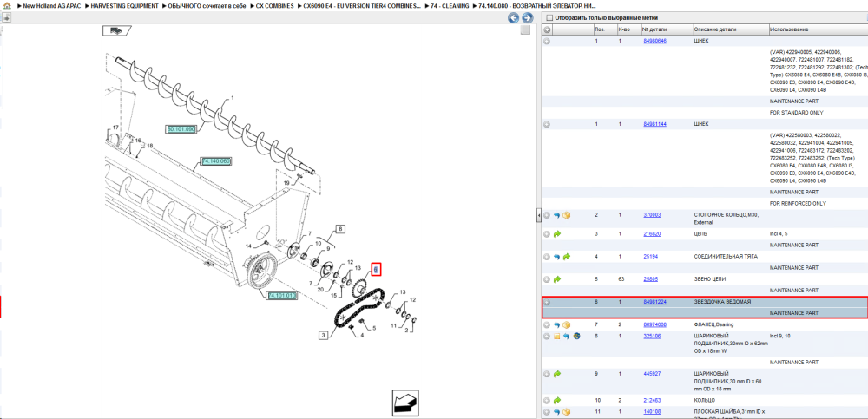Screen dimensions: 868x419
Task: Click the blue back arrow for part 370003
Action: (557, 215)
